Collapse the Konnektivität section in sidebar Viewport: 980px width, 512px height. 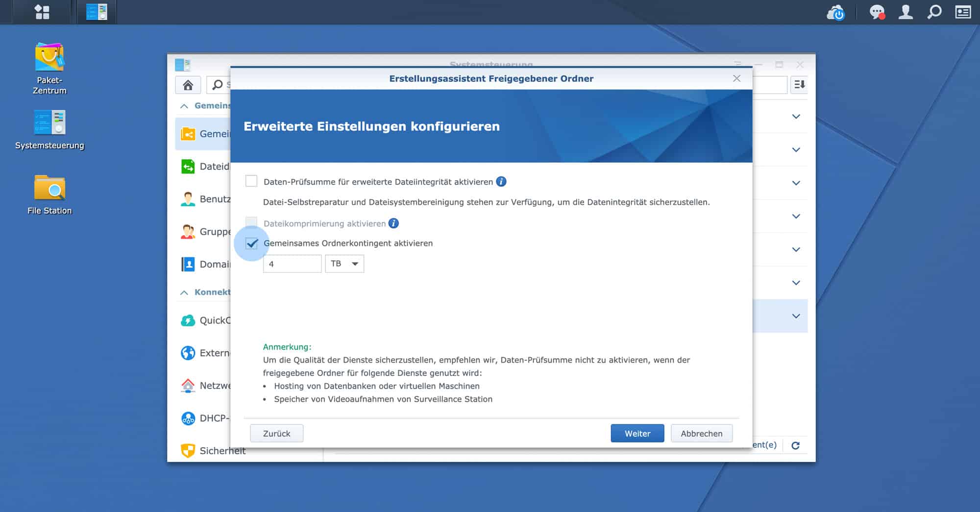(184, 293)
